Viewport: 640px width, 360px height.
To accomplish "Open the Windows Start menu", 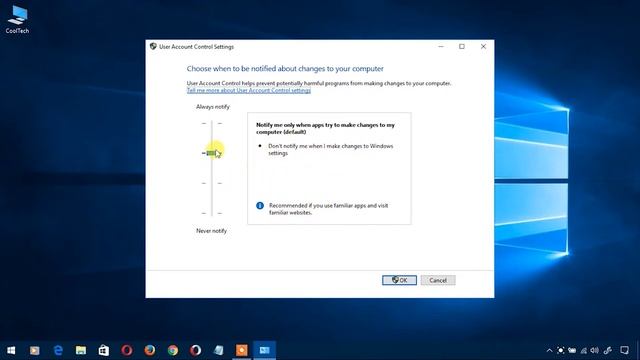I will click(x=11, y=350).
